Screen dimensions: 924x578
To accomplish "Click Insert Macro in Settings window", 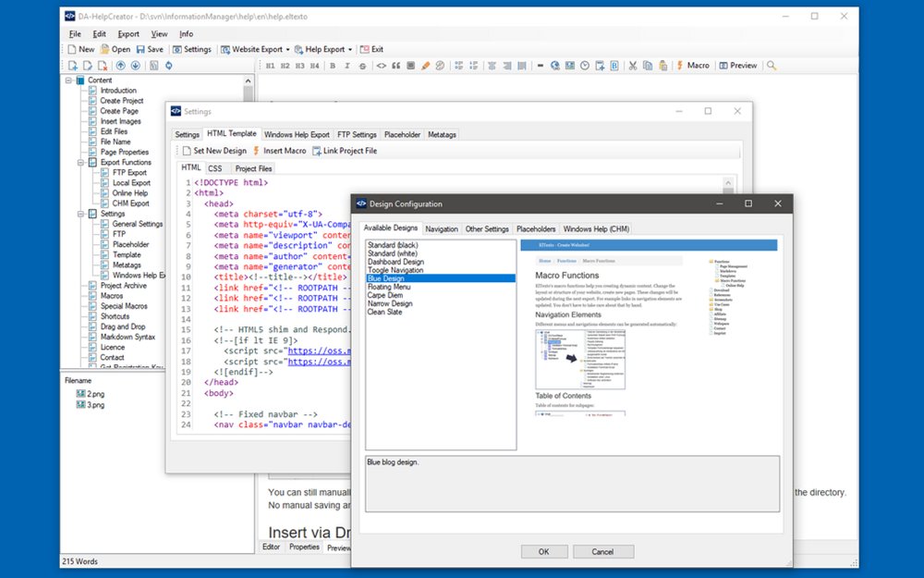I will 279,151.
